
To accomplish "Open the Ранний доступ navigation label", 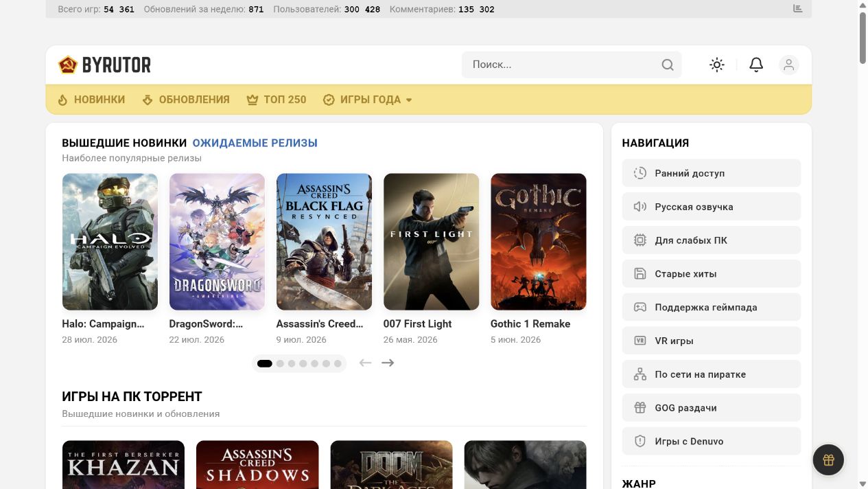I will 690,173.
